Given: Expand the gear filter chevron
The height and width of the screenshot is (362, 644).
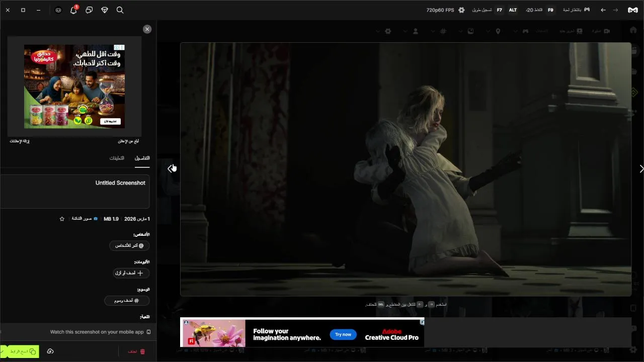Looking at the screenshot, I should pos(377,31).
